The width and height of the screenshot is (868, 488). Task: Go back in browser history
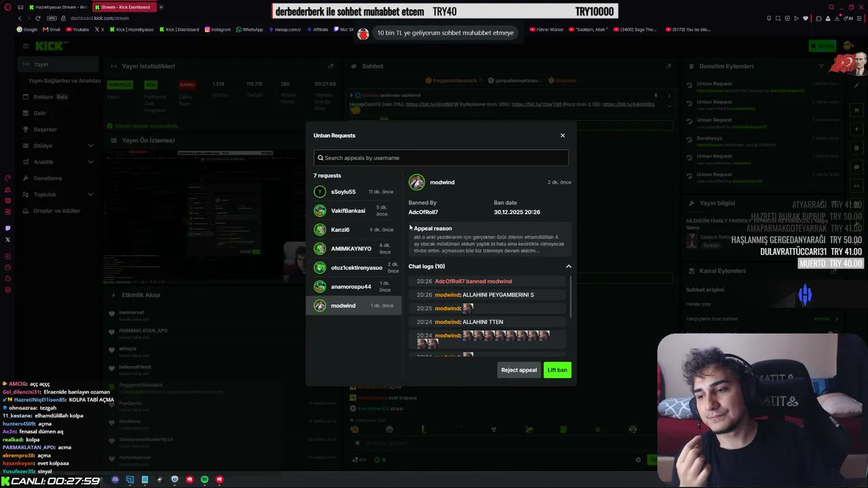click(x=20, y=18)
